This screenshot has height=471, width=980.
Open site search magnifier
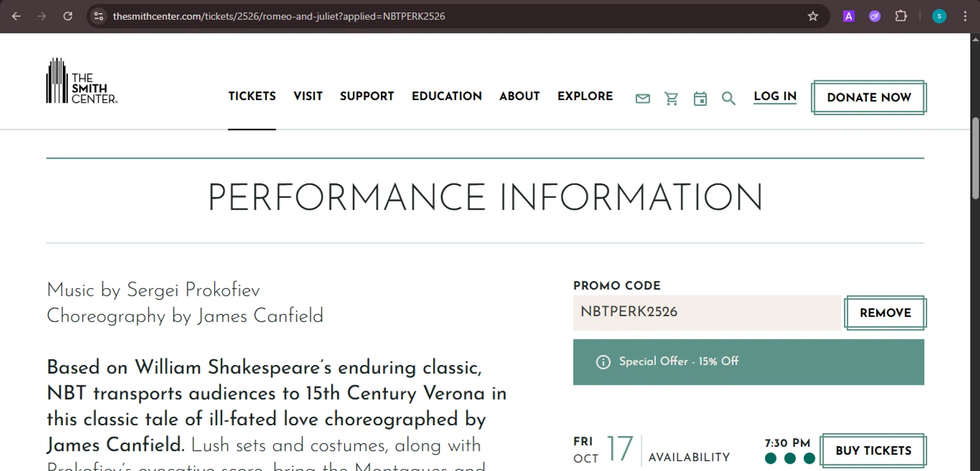tap(728, 99)
